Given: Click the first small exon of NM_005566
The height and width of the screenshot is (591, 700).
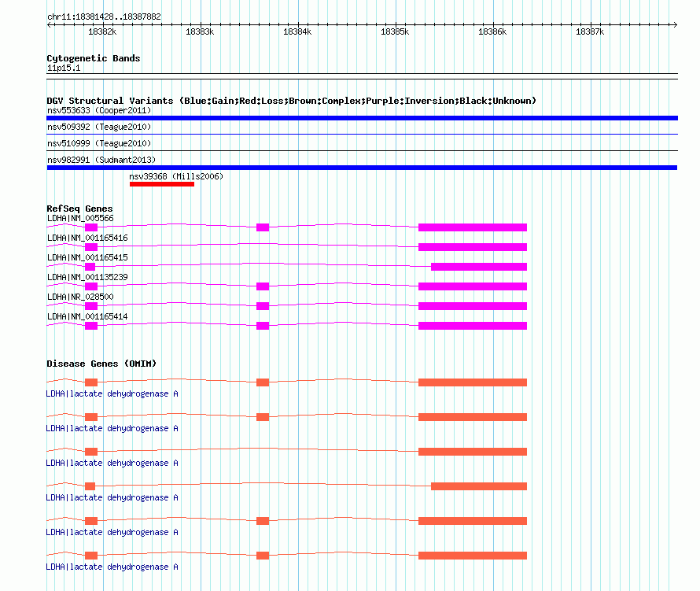Looking at the screenshot, I should coord(91,227).
